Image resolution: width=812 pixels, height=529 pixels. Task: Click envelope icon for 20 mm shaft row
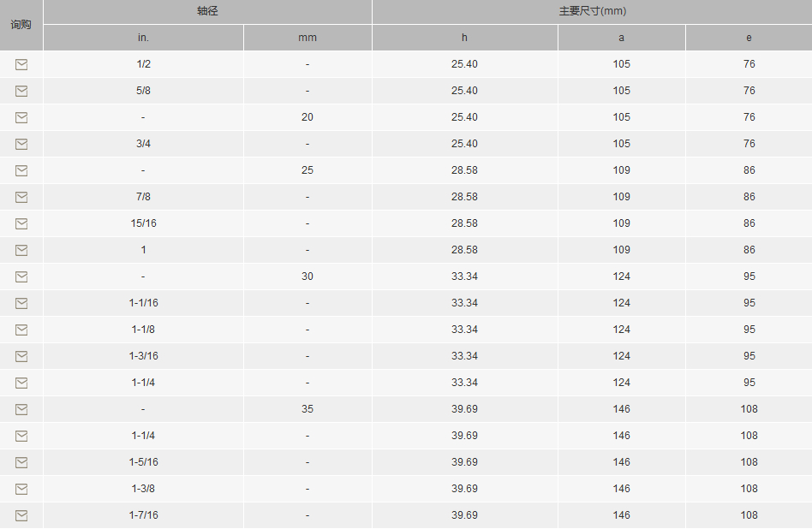pos(21,117)
